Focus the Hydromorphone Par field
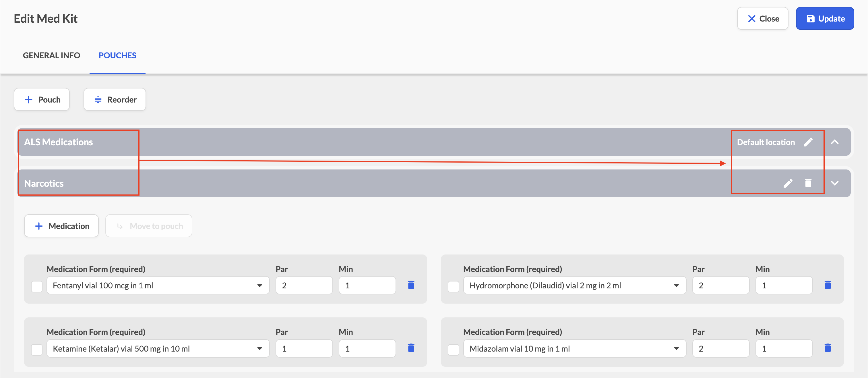 coord(721,285)
